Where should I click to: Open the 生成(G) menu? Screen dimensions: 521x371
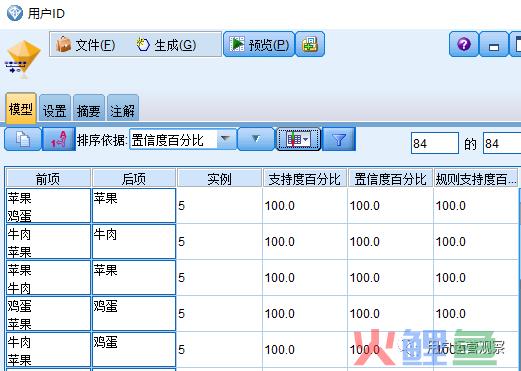pos(167,45)
